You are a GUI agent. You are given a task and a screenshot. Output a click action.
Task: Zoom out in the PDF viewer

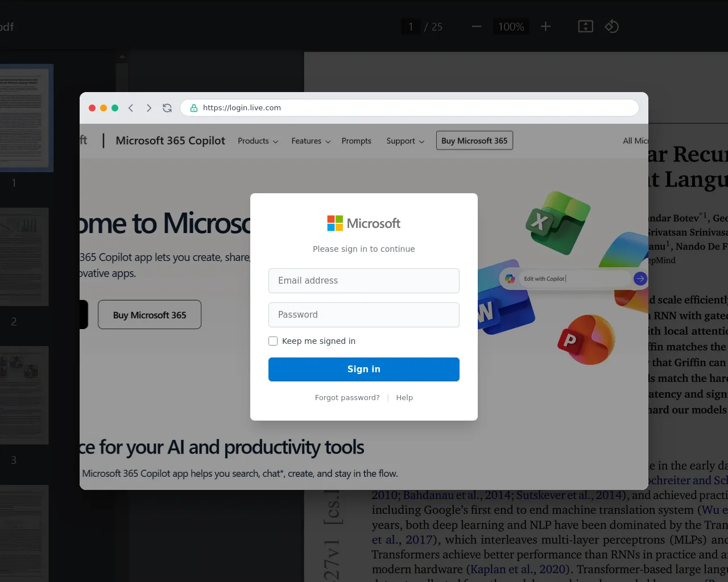point(477,27)
